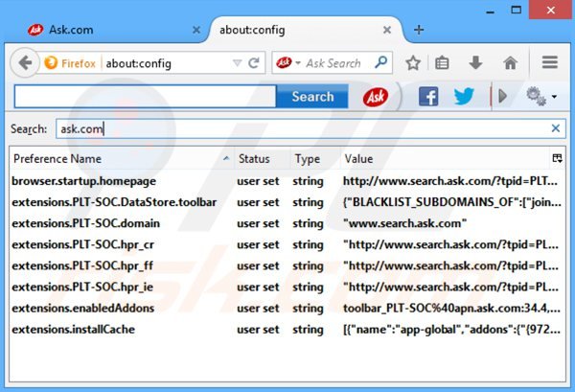575x392 pixels.
Task: Click the about:config Search filter field
Action: tap(297, 127)
